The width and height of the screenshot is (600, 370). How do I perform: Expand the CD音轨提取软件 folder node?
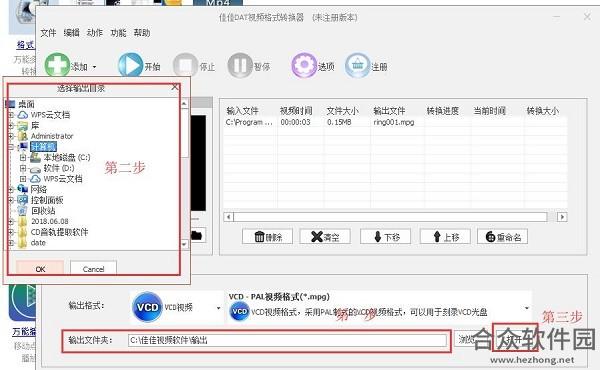tap(11, 232)
